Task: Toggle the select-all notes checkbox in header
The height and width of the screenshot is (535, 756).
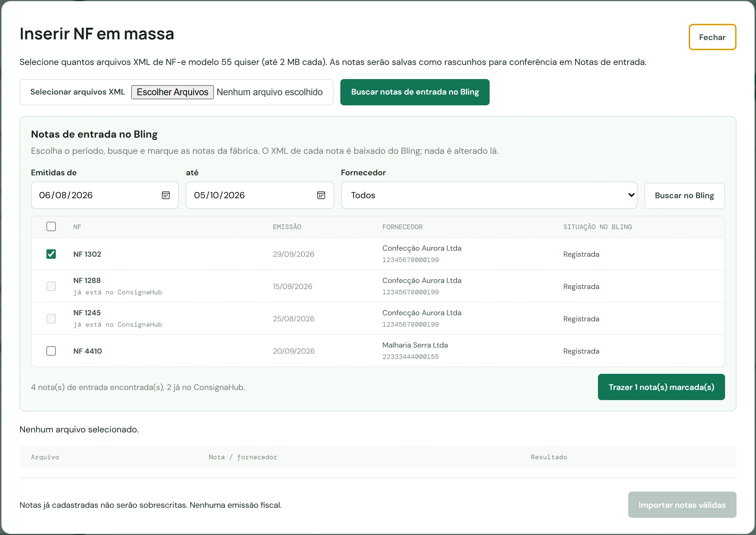Action: tap(51, 226)
